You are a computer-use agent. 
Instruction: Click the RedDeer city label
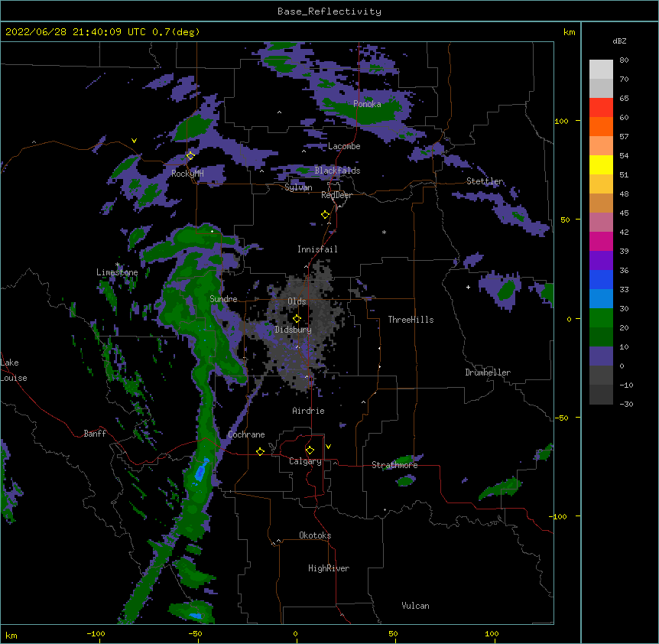click(336, 195)
